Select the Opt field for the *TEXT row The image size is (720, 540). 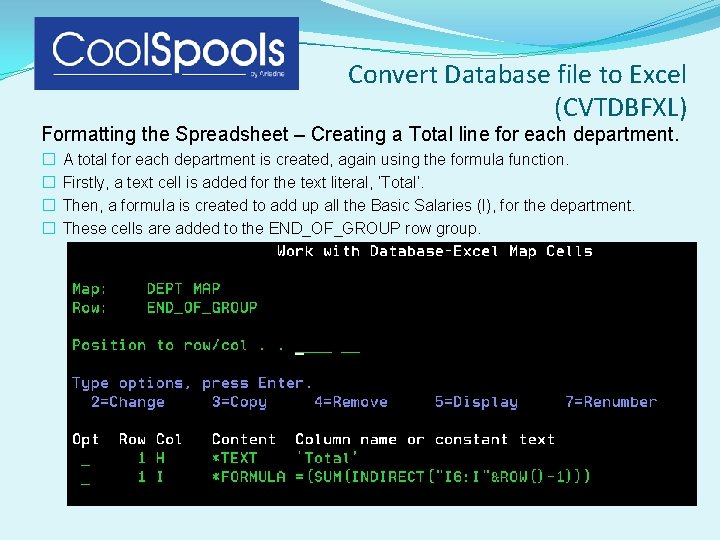(x=85, y=460)
